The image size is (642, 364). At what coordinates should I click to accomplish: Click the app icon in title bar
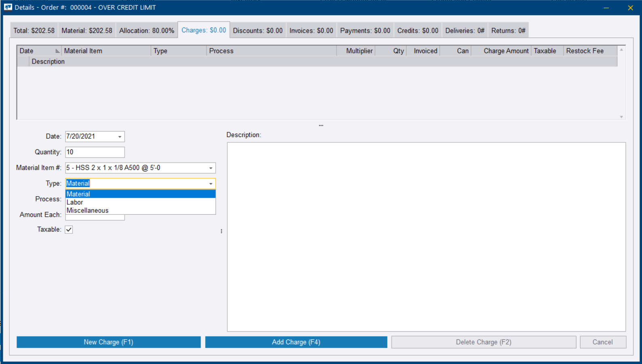[8, 7]
